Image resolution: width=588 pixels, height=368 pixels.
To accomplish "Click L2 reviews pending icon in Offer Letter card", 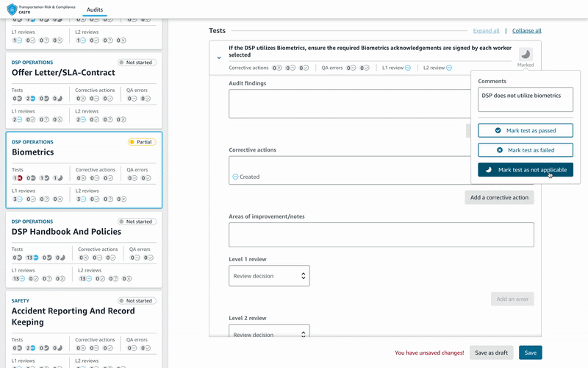I will [x=83, y=120].
